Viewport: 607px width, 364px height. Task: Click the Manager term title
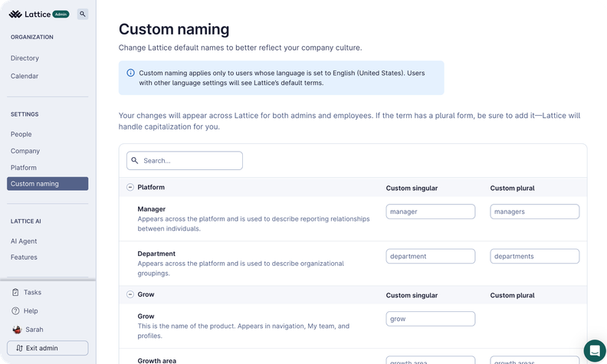[151, 208]
